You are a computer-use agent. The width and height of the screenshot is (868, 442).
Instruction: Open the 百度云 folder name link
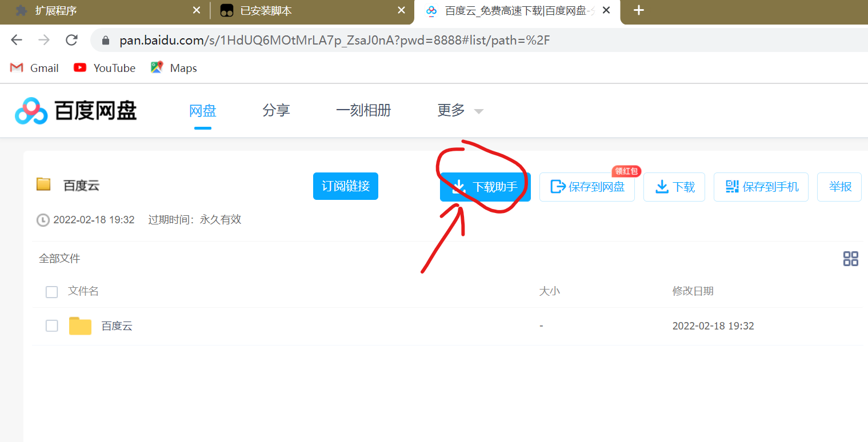click(117, 326)
